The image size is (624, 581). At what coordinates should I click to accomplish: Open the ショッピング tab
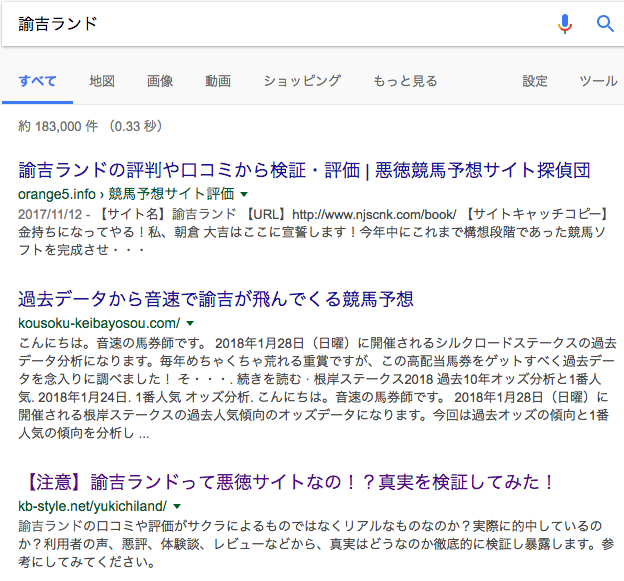point(302,81)
